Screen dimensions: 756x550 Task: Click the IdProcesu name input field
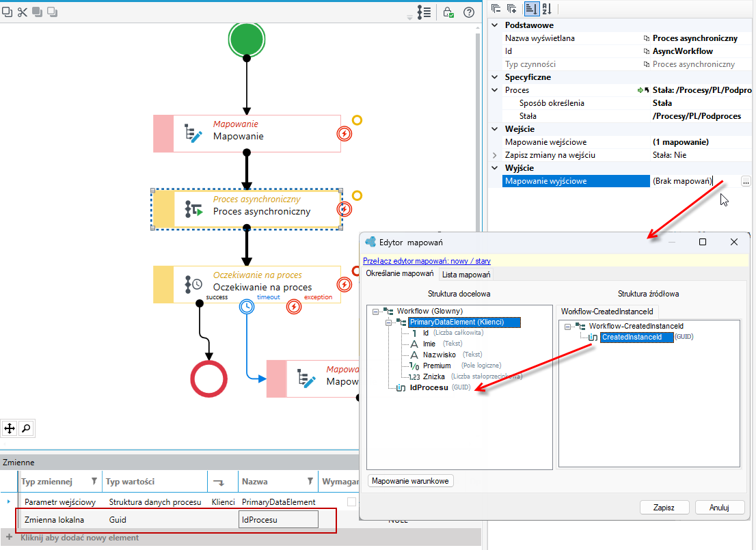tap(278, 520)
